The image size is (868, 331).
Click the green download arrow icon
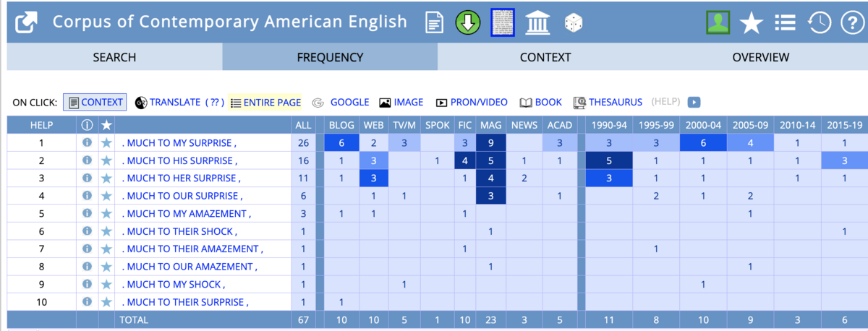pos(468,22)
